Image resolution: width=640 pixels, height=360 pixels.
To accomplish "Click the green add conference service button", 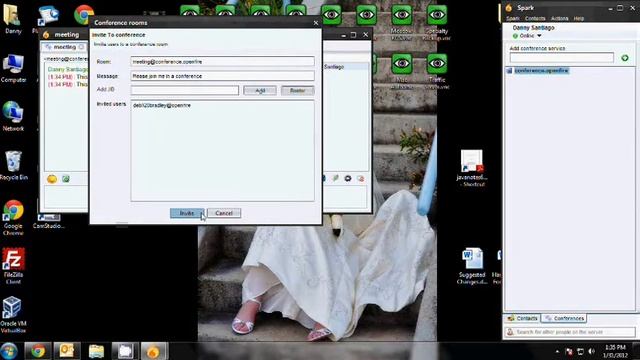I will point(624,58).
